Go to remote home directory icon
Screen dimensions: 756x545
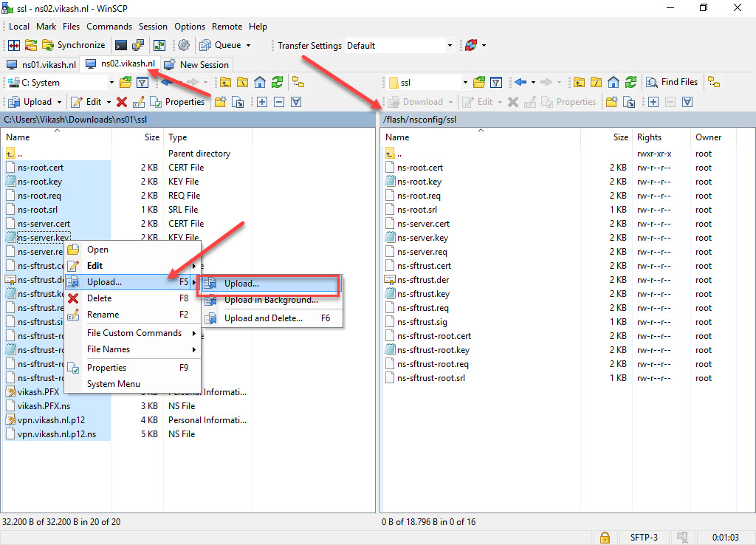click(x=614, y=83)
